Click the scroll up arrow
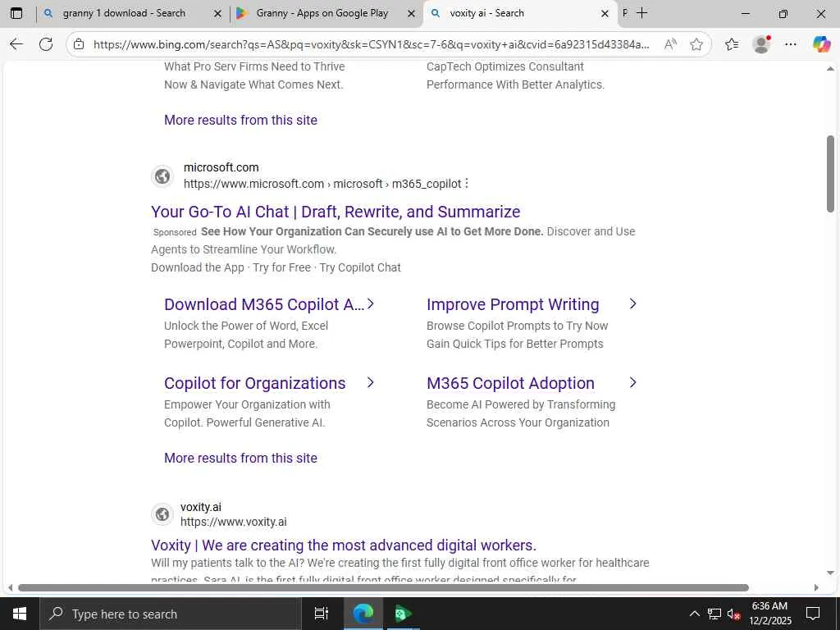 coord(830,69)
